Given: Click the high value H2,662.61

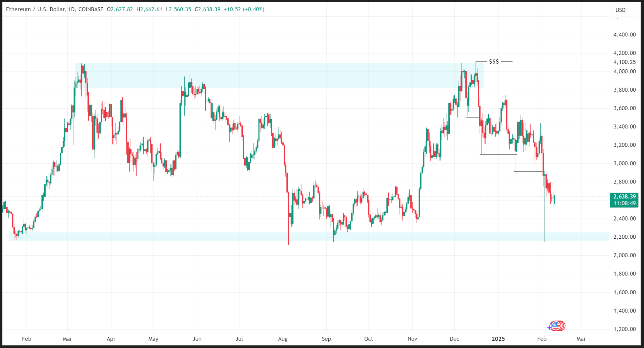Looking at the screenshot, I should tap(149, 9).
